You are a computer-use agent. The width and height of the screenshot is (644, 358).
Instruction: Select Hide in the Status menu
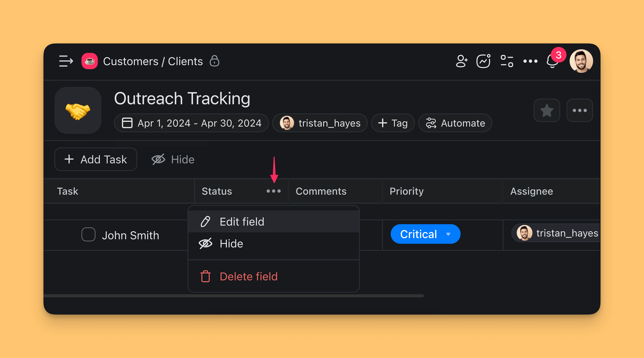pyautogui.click(x=231, y=244)
